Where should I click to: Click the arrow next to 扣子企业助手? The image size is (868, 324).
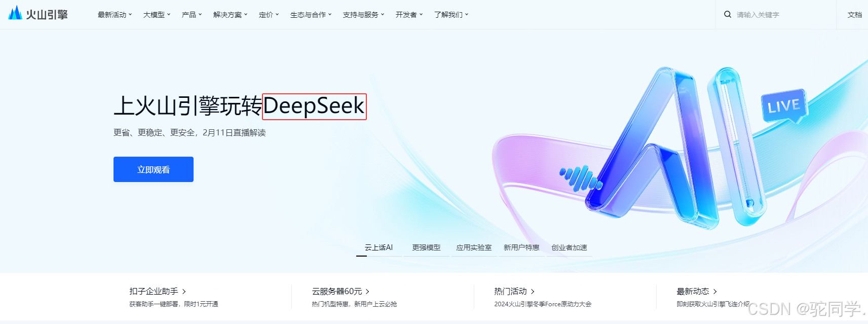coord(184,292)
